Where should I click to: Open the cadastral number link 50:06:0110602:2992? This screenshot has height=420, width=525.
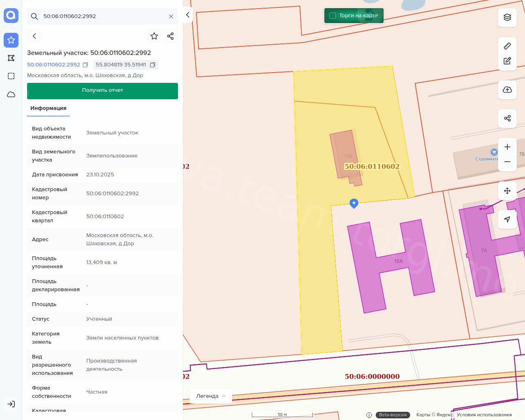53,65
